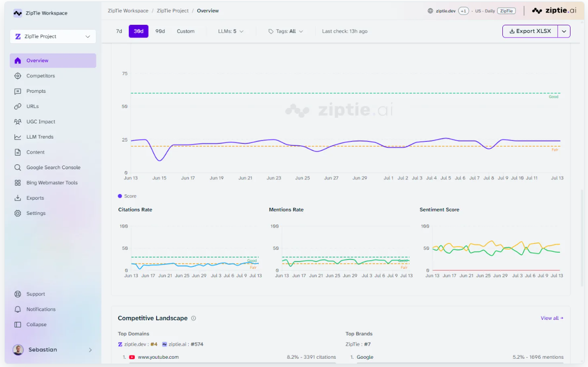This screenshot has width=588, height=367.
Task: Click the YouTube icon in Top Domains
Action: tap(132, 357)
